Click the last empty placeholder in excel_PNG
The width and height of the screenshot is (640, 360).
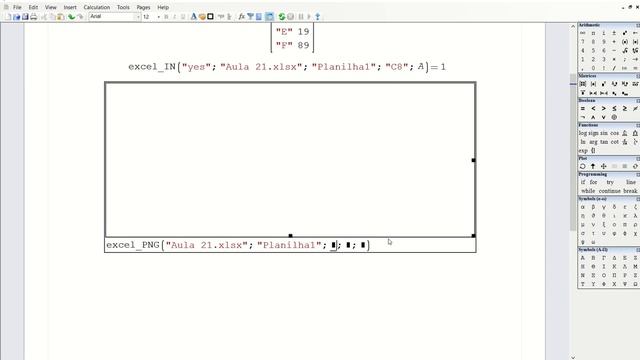[363, 245]
